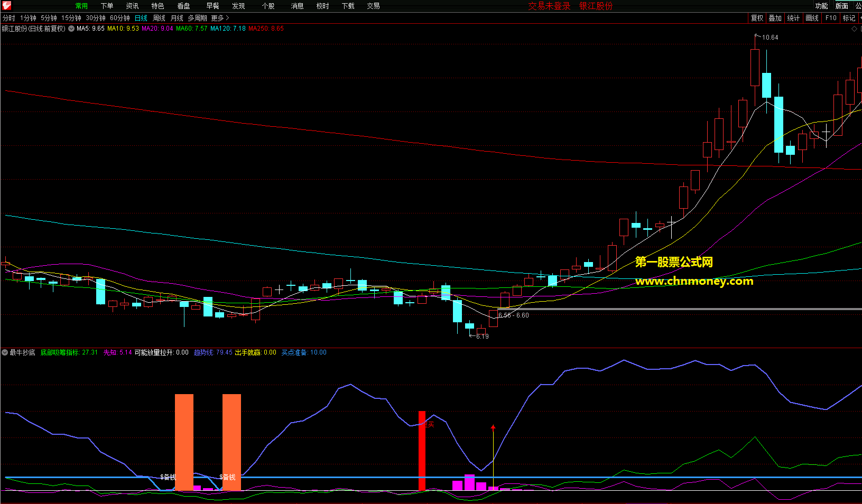Open the 常用 menu
This screenshot has height=504, width=862.
tap(81, 6)
